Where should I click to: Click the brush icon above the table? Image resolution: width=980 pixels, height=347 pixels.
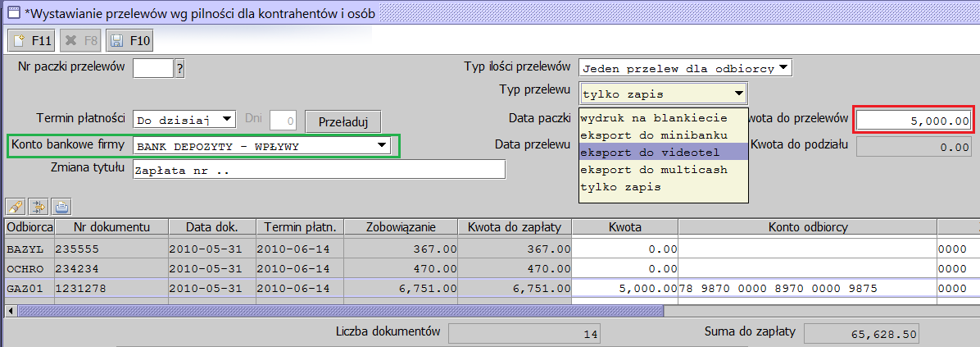(x=15, y=205)
